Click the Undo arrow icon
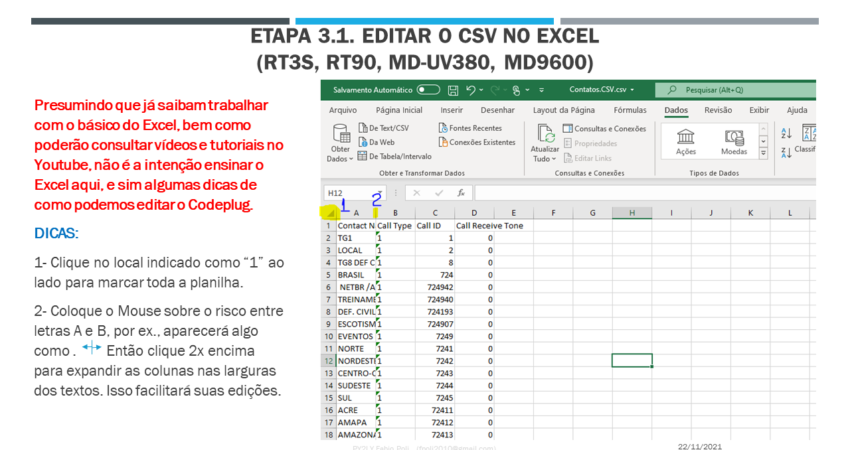 coord(470,90)
